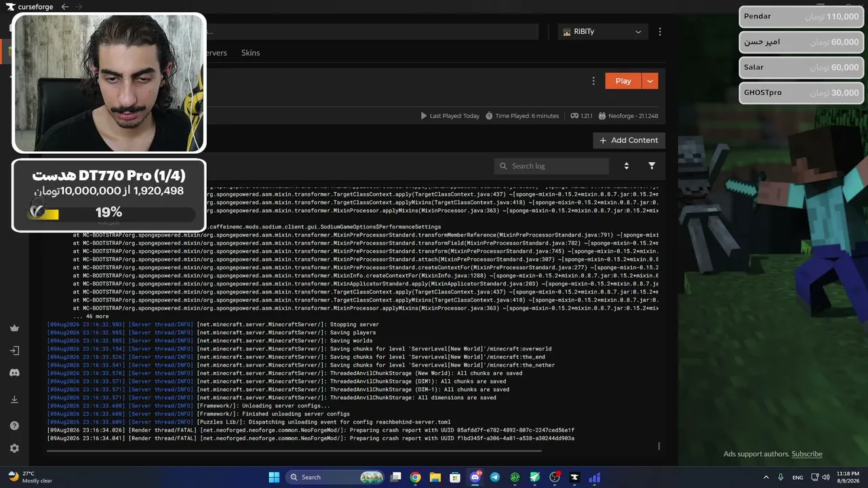Click the '... 46 more' log line
This screenshot has width=868, height=488.
coord(90,317)
